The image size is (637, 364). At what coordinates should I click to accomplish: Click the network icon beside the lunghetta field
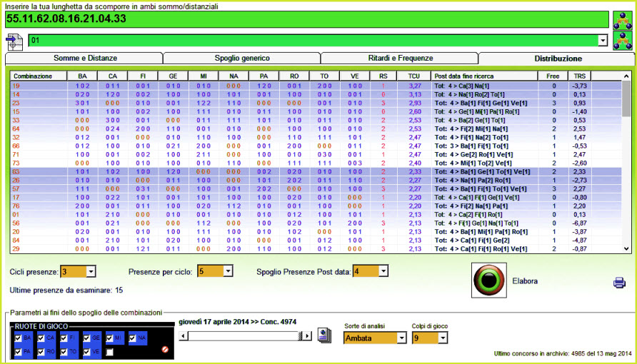(x=623, y=20)
